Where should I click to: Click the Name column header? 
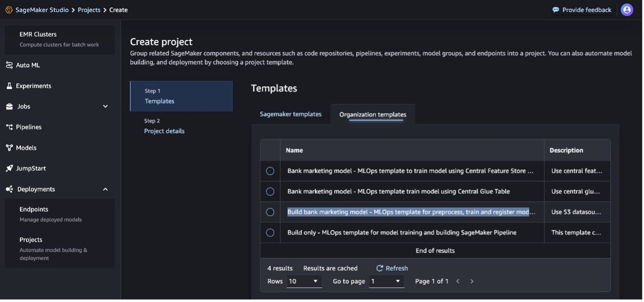pyautogui.click(x=295, y=150)
